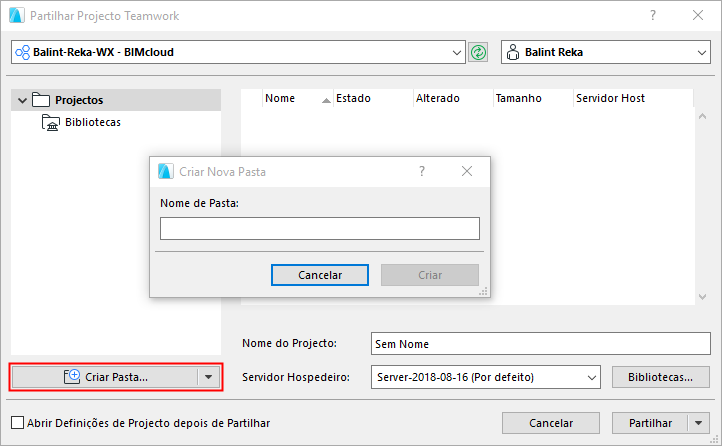Click the Criar Pasta... button

[105, 377]
